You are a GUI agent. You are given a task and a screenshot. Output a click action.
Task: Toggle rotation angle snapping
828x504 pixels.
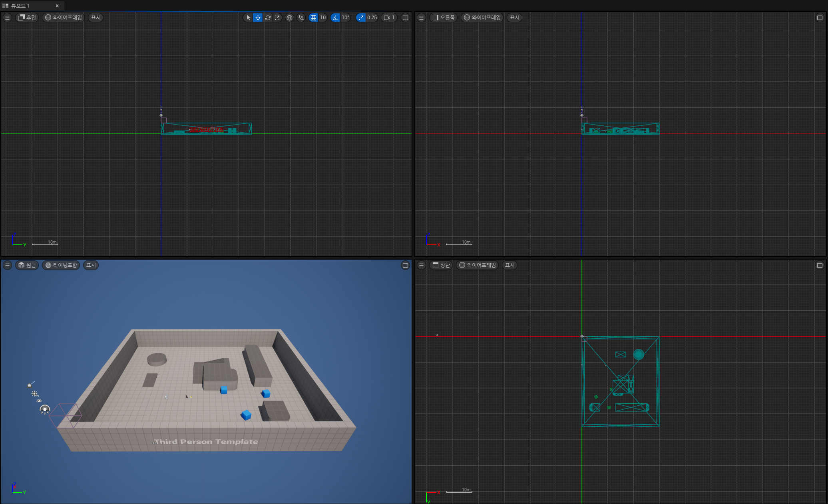click(x=335, y=18)
